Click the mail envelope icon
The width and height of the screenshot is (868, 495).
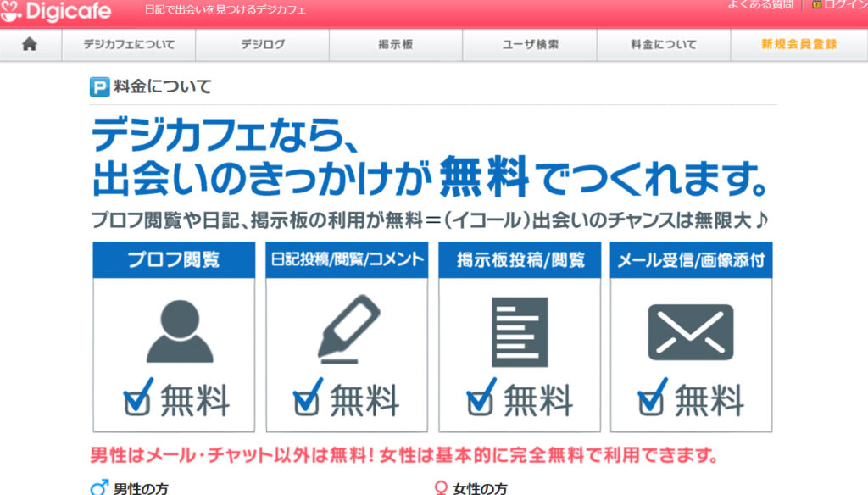pyautogui.click(x=690, y=332)
